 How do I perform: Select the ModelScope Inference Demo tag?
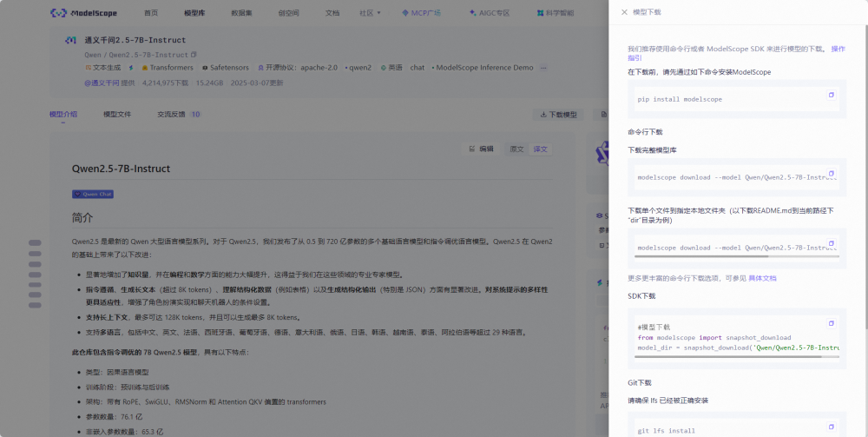pyautogui.click(x=483, y=68)
